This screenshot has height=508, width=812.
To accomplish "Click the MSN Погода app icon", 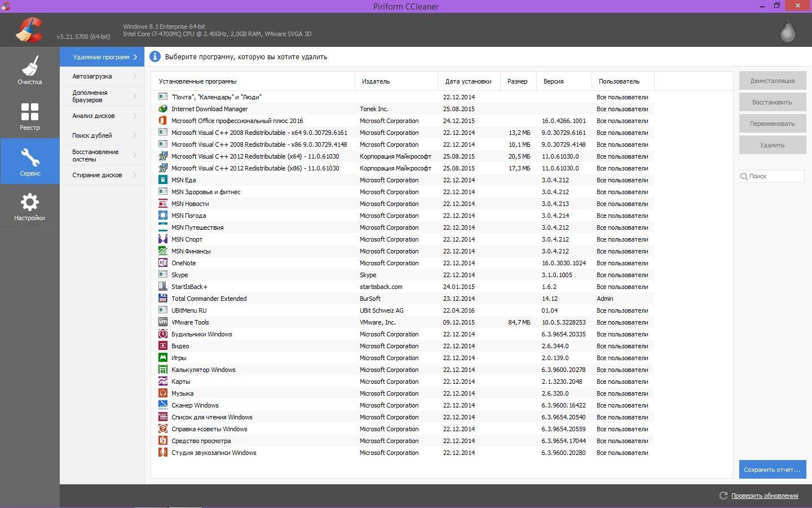I will pyautogui.click(x=163, y=216).
